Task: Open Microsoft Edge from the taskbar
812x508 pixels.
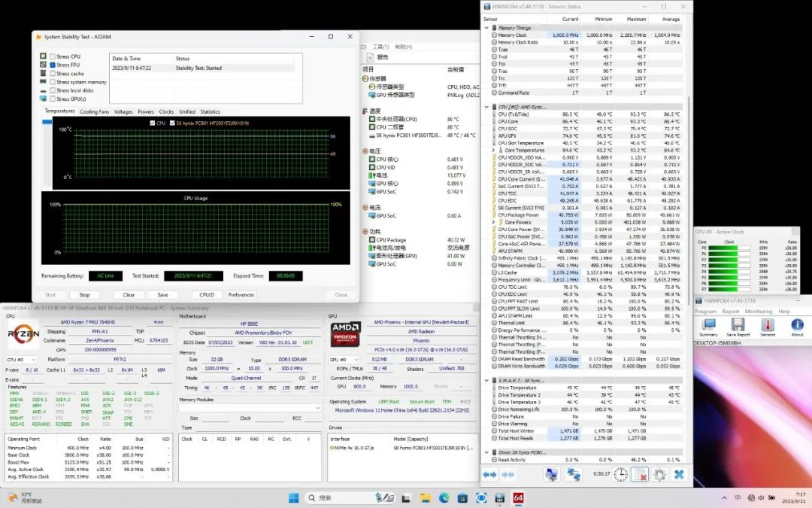Action: tap(444, 497)
